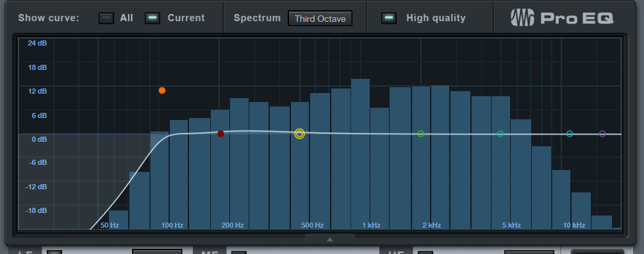Click the Spectrum label
Viewport: 644px width, 254px height.
coord(257,18)
